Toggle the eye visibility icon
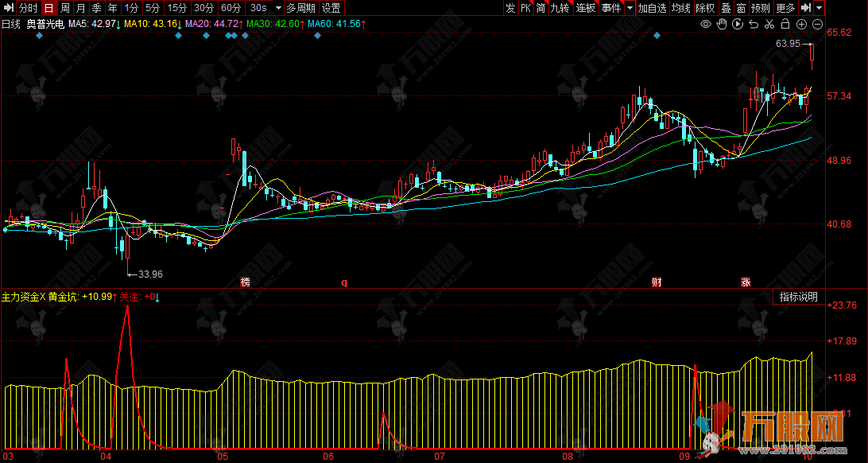Image resolution: width=868 pixels, height=463 pixels. point(705,25)
